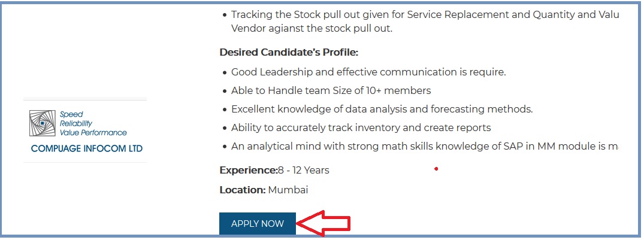Click the APPLY NOW button
Viewport: 644px width, 240px height.
pyautogui.click(x=257, y=224)
